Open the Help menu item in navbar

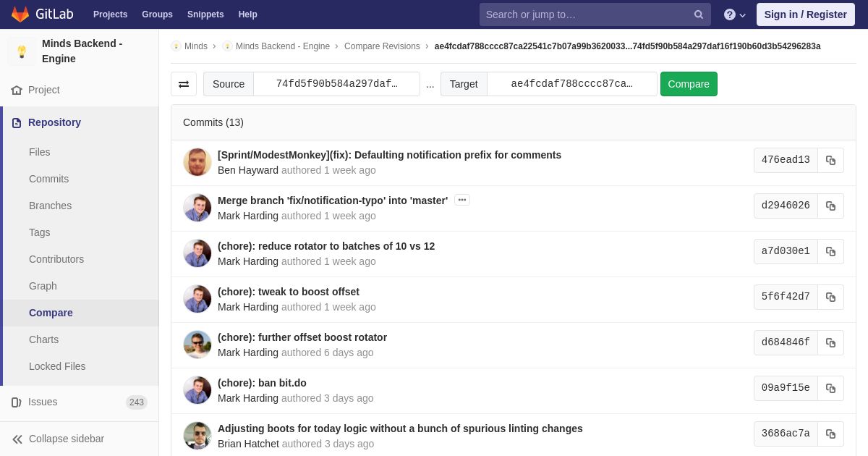coord(248,14)
